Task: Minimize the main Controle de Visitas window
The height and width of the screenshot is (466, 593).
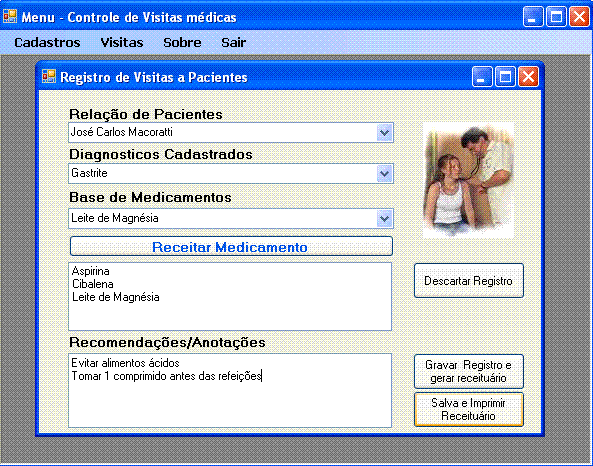Action: pos(533,17)
